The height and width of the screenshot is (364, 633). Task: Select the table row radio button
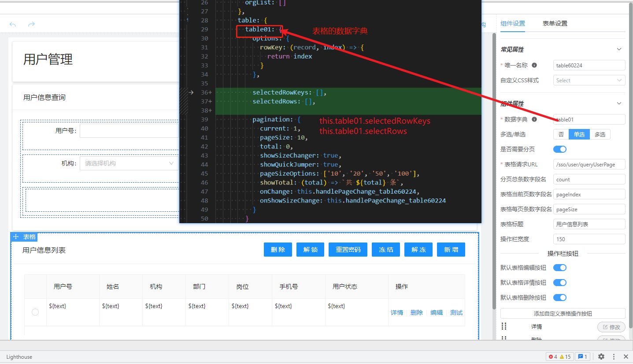pyautogui.click(x=35, y=312)
